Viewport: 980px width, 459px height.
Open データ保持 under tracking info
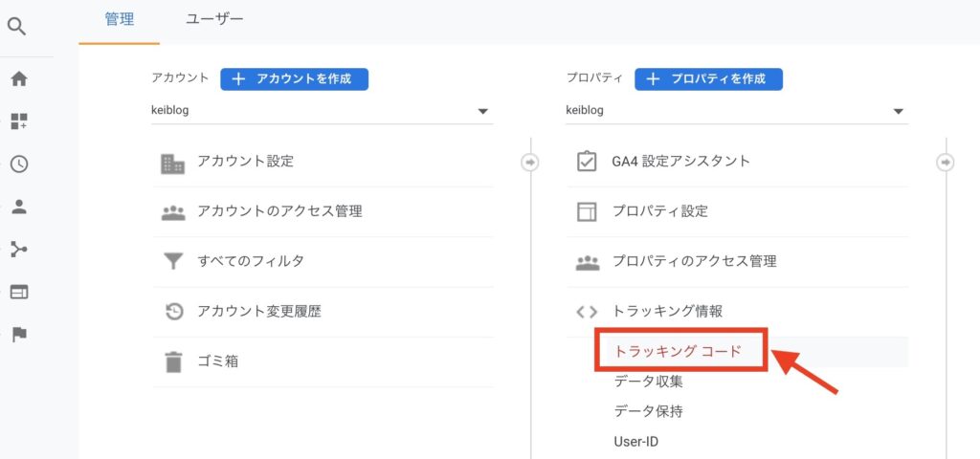[648, 411]
